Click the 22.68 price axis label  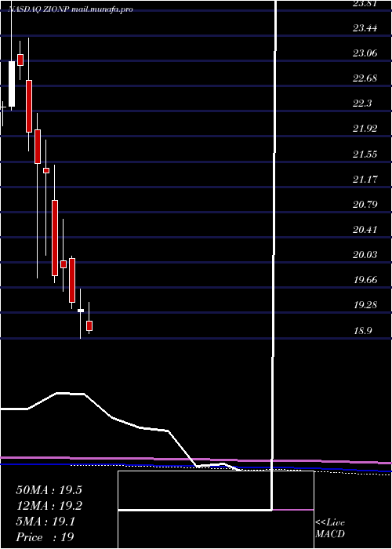365,78
